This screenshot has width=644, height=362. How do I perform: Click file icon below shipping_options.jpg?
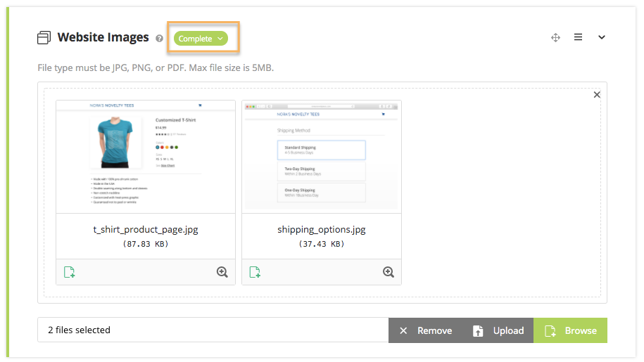pos(255,272)
